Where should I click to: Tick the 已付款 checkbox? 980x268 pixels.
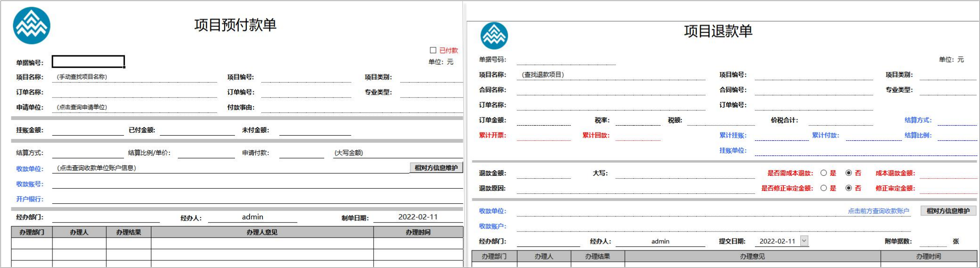[433, 50]
